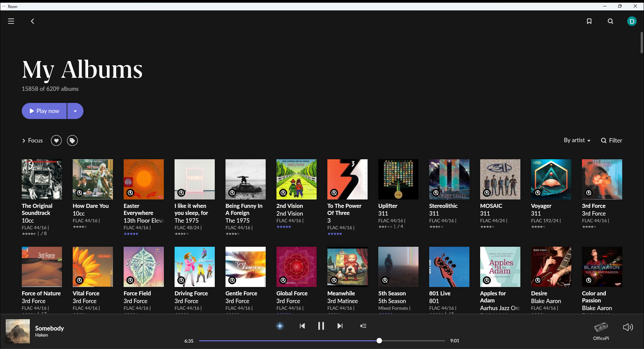This screenshot has width=644, height=349.
Task: Click the page vertical scrollbar
Action: tap(642, 43)
